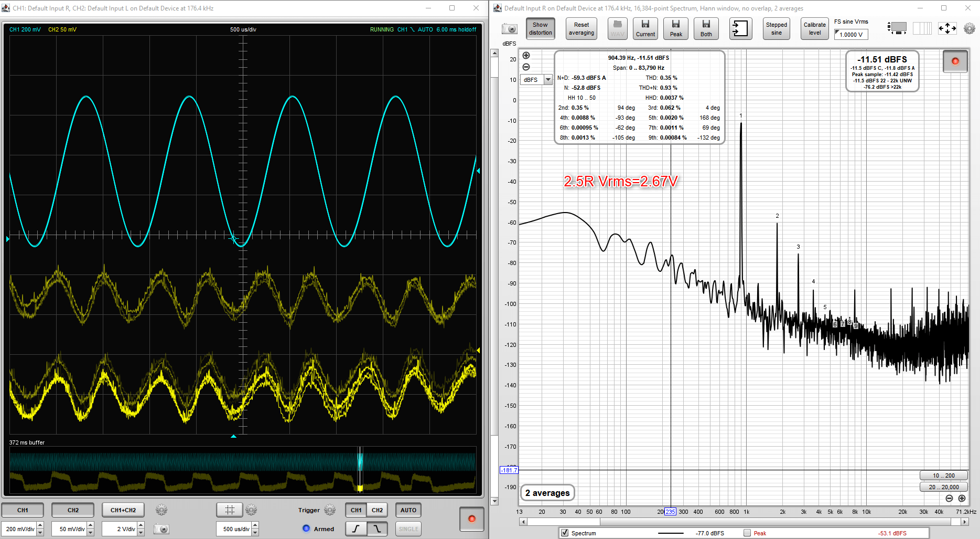Open scope channel settings gear
Screen dimensions: 980x539
tap(161, 510)
